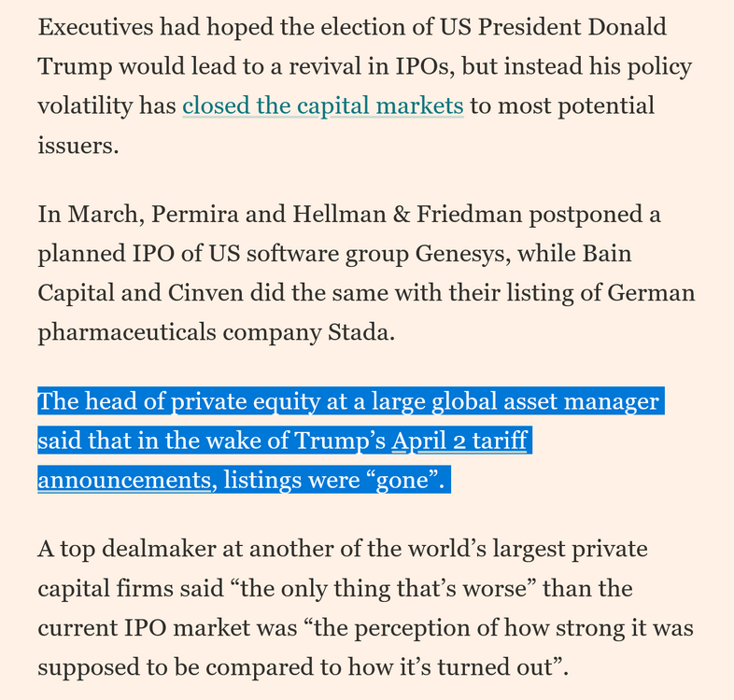Image resolution: width=734 pixels, height=700 pixels.
Task: Open the "closed the capital markets" link
Action: (322, 105)
